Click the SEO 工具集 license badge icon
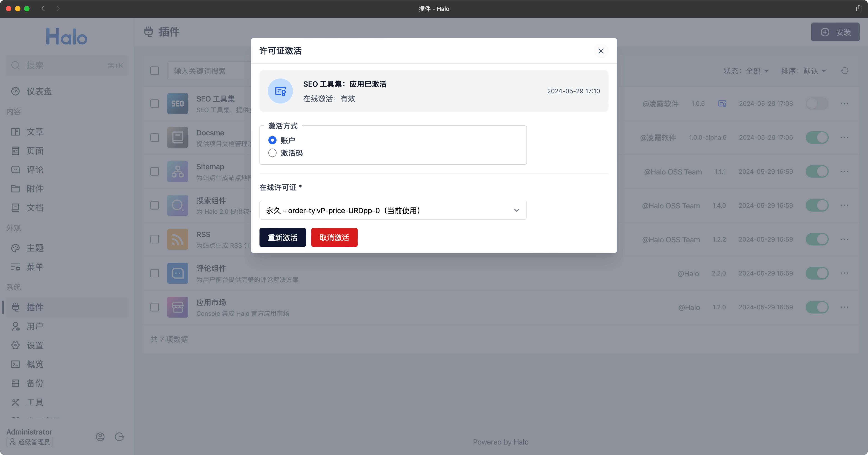This screenshot has height=455, width=868. click(722, 104)
